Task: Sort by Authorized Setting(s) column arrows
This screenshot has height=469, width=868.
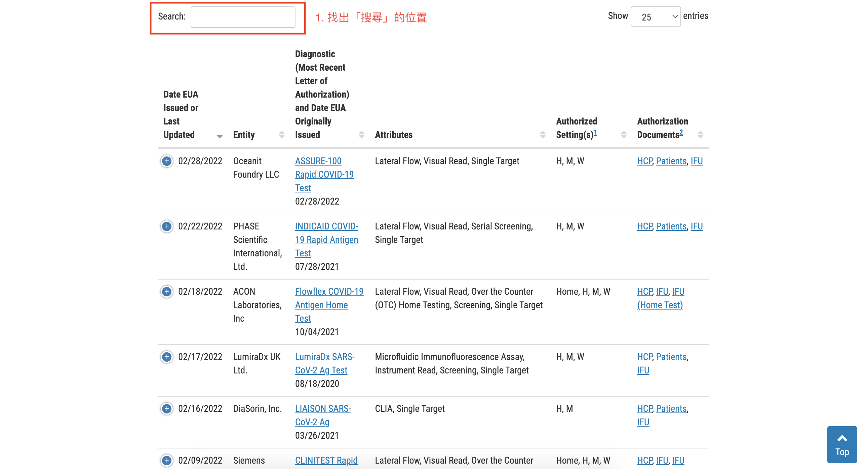Action: pos(623,135)
